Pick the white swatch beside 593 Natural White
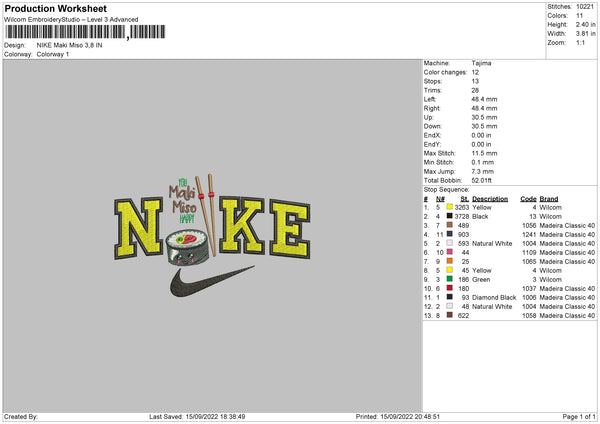 450,243
